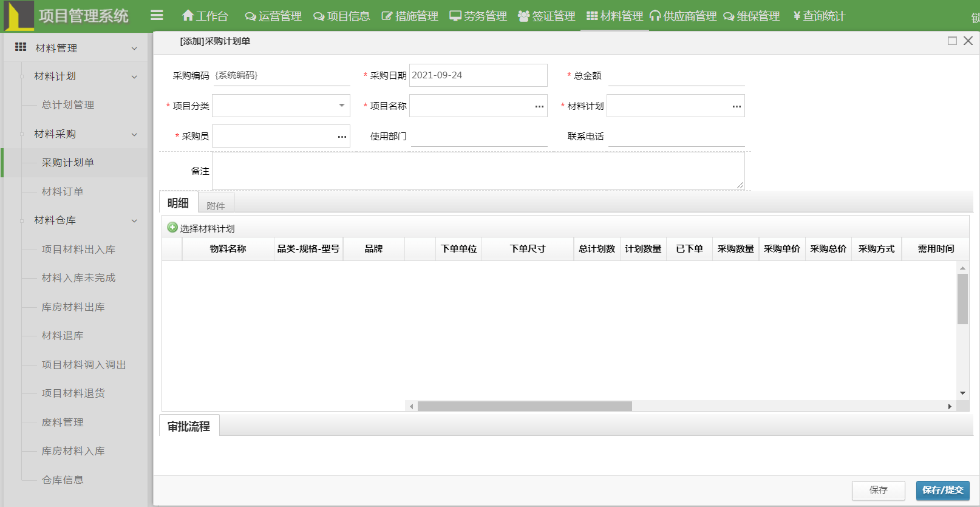Viewport: 980px width, 507px height.
Task: Click the 采购日期 date field
Action: click(478, 75)
